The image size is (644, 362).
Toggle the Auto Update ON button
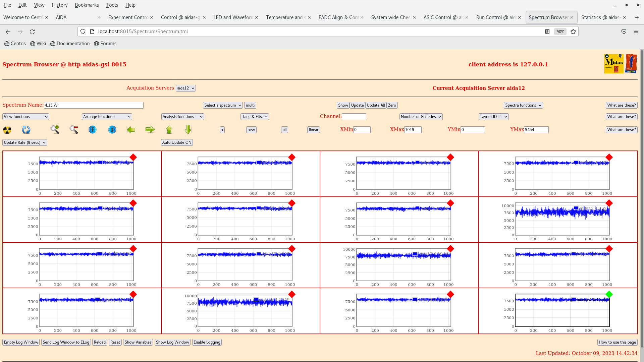(177, 142)
